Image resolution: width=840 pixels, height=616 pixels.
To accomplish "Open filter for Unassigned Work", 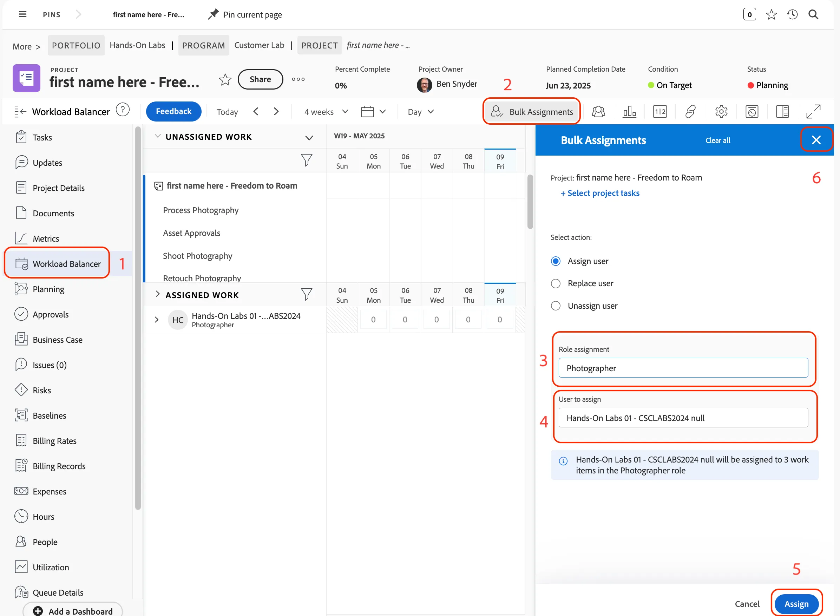I will pyautogui.click(x=306, y=160).
